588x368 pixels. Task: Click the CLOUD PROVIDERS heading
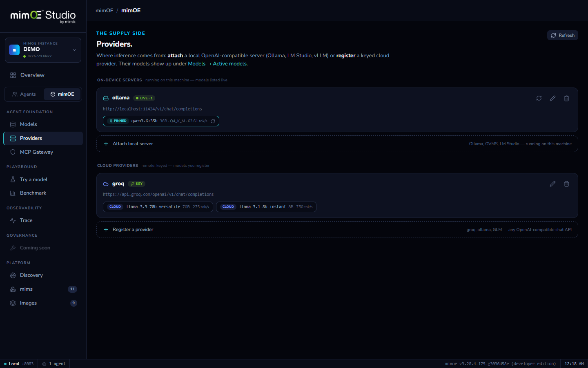pos(118,166)
